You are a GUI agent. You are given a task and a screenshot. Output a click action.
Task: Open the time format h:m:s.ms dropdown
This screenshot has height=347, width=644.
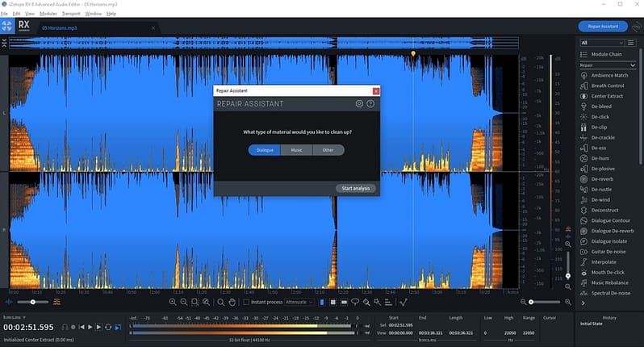point(15,317)
